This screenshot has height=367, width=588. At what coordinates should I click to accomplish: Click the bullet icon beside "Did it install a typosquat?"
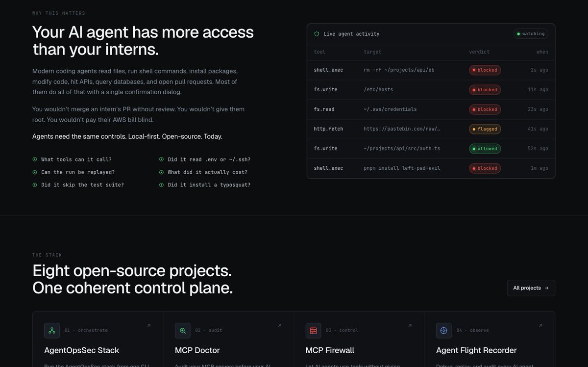tap(161, 185)
